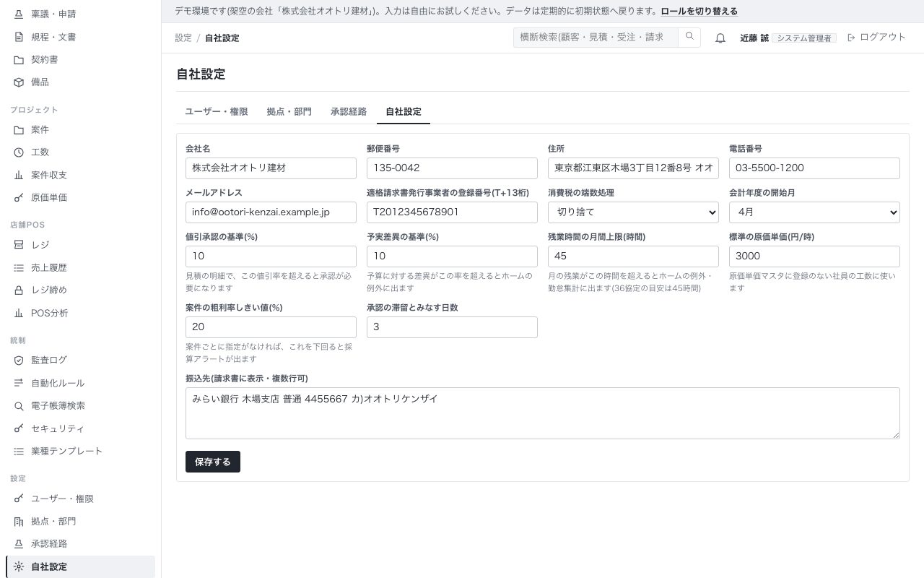The image size is (924, 578).
Task: Open 規程・文書 document icon in sidebar
Action: pyautogui.click(x=19, y=37)
